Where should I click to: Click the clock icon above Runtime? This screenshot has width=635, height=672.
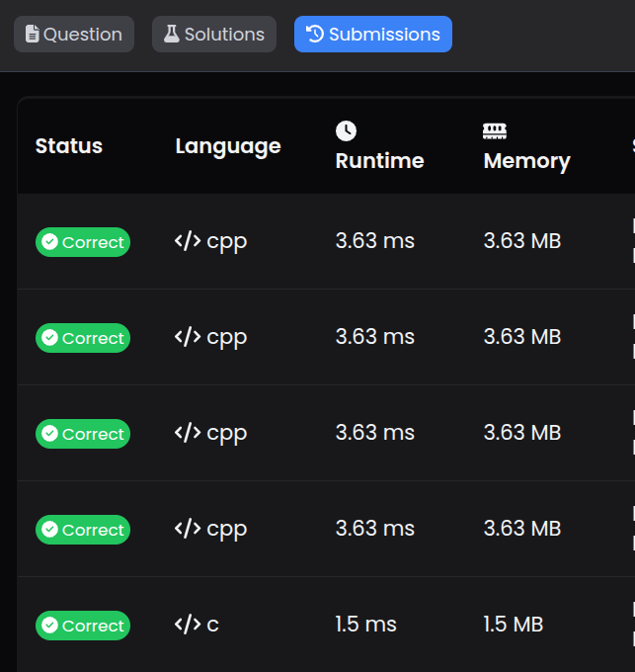[346, 130]
